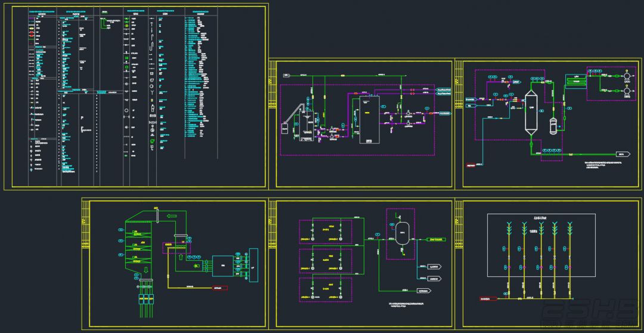Pick the red-outlined tag in the upper-right sheet
The image size is (644, 333).
471,165
